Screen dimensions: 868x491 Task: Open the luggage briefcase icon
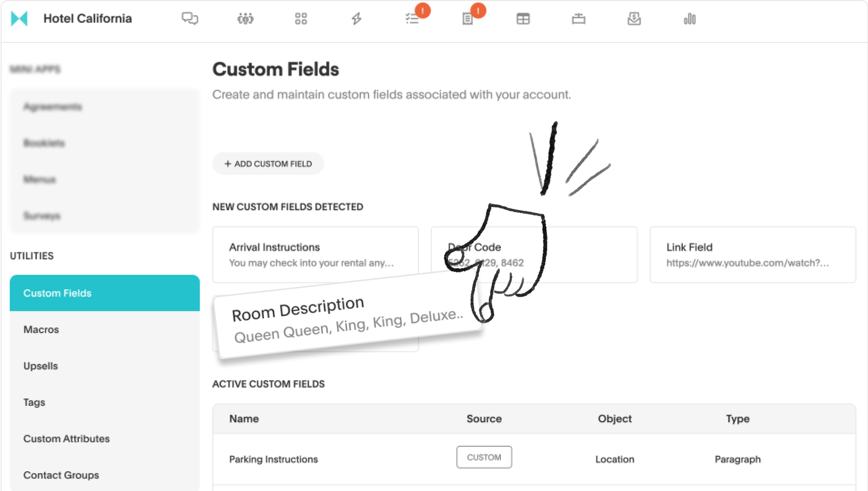click(x=578, y=19)
